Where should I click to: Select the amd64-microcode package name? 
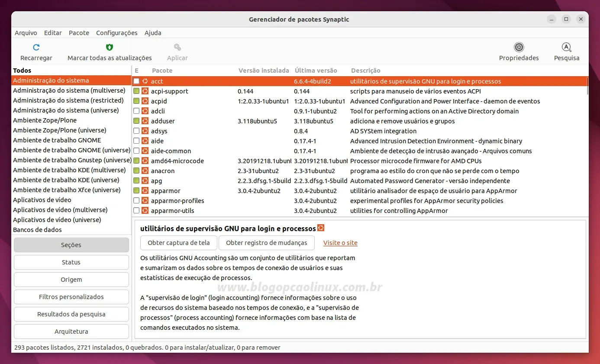click(177, 161)
